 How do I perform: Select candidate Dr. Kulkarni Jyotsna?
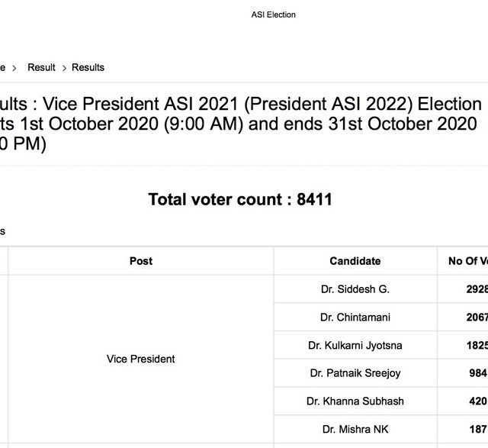click(355, 345)
